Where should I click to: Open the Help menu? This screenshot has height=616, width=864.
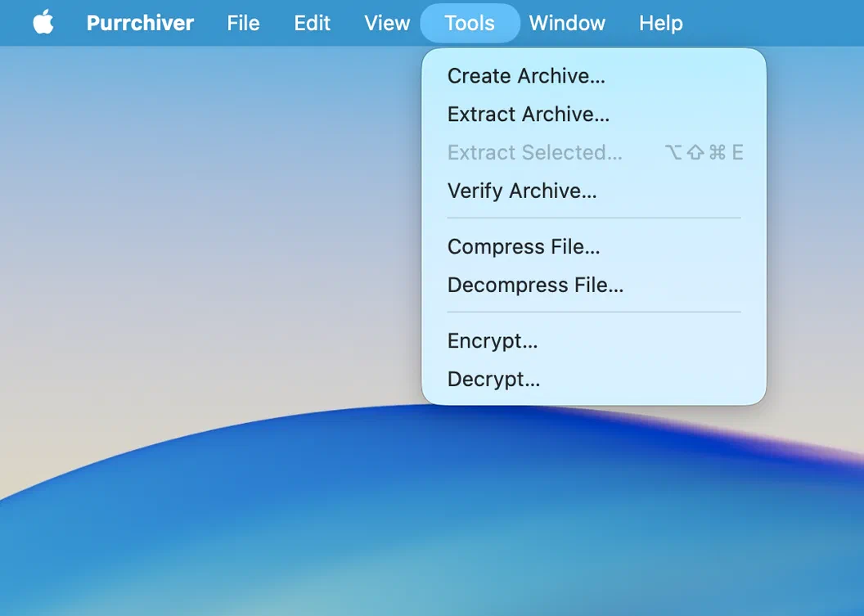point(660,23)
